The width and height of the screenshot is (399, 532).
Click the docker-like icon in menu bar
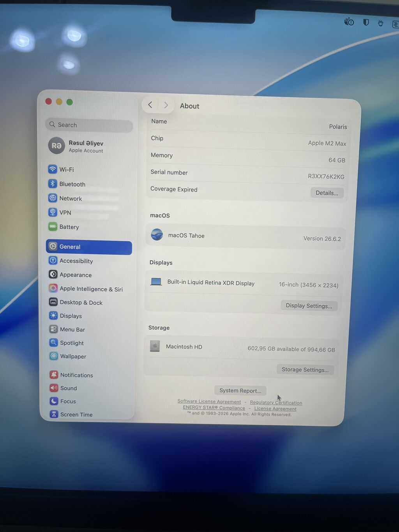point(349,22)
